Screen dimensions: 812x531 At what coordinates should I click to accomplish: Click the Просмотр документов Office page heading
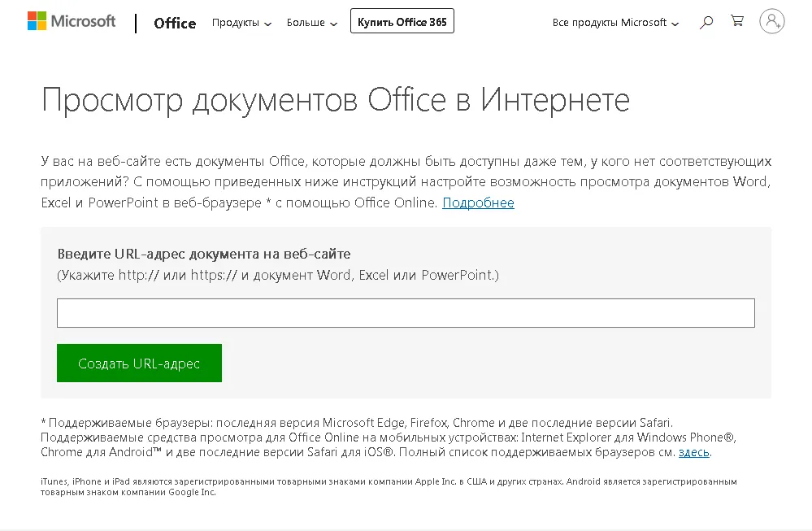[x=336, y=99]
